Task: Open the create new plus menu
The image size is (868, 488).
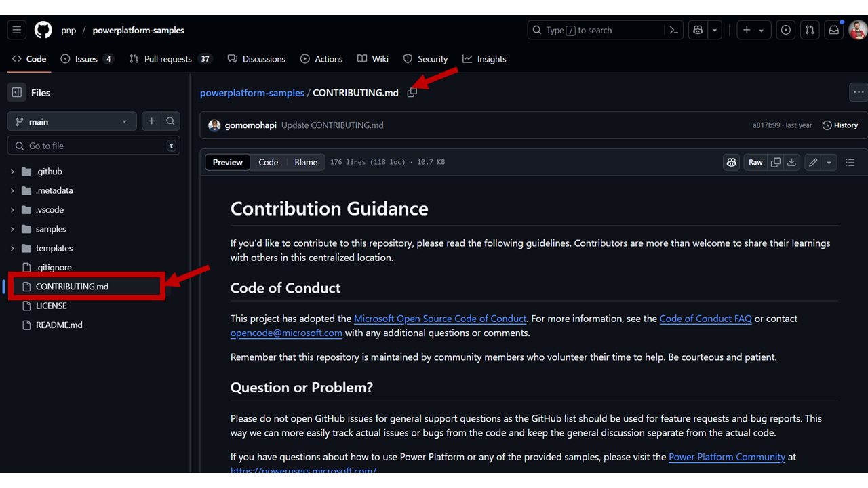Action: pyautogui.click(x=753, y=30)
